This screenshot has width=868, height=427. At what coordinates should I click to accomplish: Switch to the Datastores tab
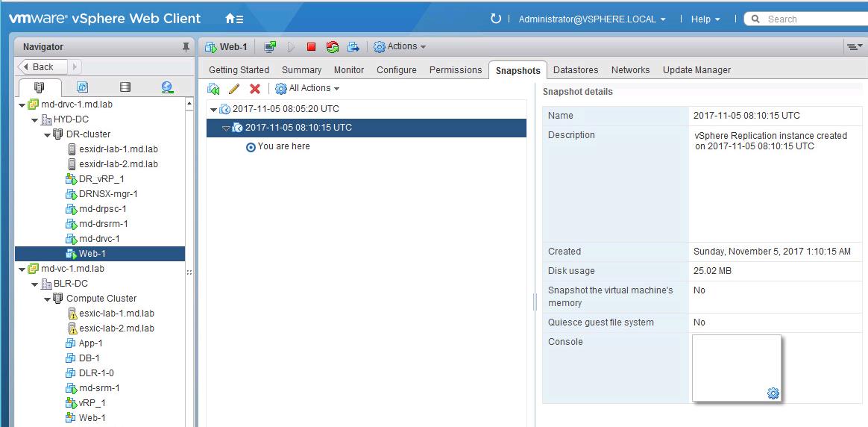tap(576, 69)
